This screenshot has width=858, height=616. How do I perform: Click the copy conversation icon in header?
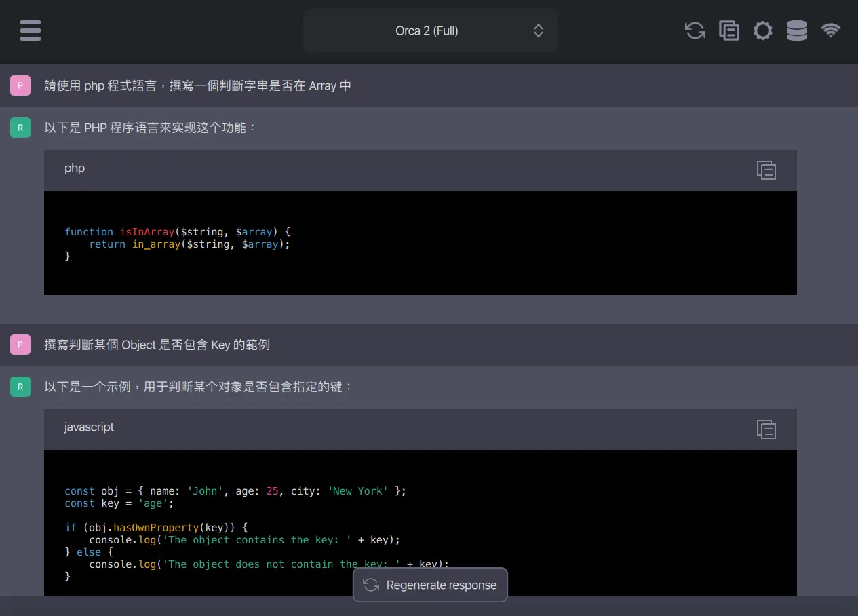click(x=729, y=31)
